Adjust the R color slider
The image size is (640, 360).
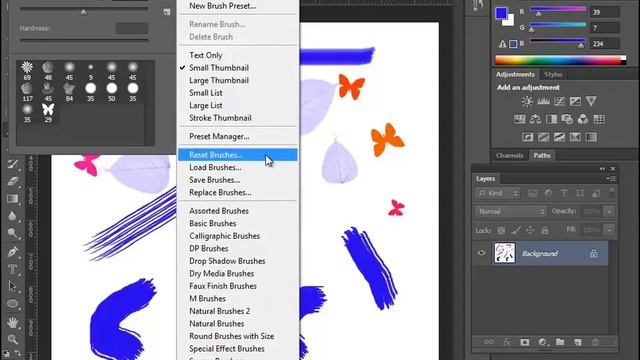[x=558, y=11]
